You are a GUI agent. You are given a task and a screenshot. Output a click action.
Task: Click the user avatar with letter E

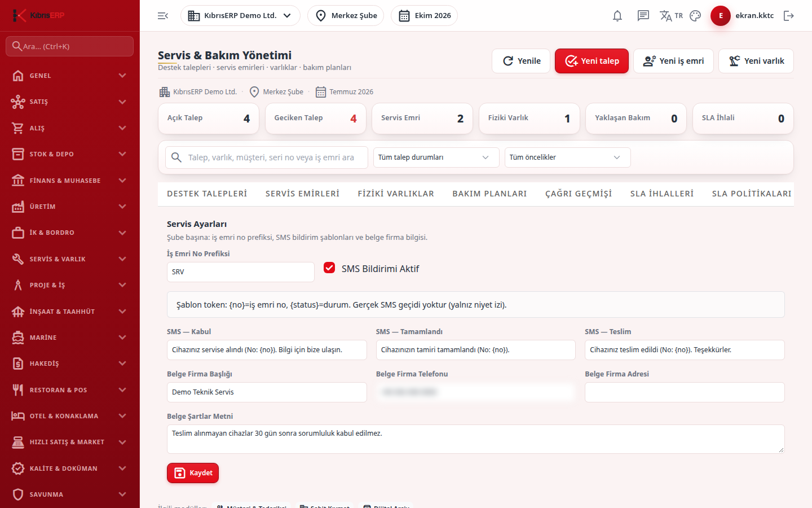721,16
